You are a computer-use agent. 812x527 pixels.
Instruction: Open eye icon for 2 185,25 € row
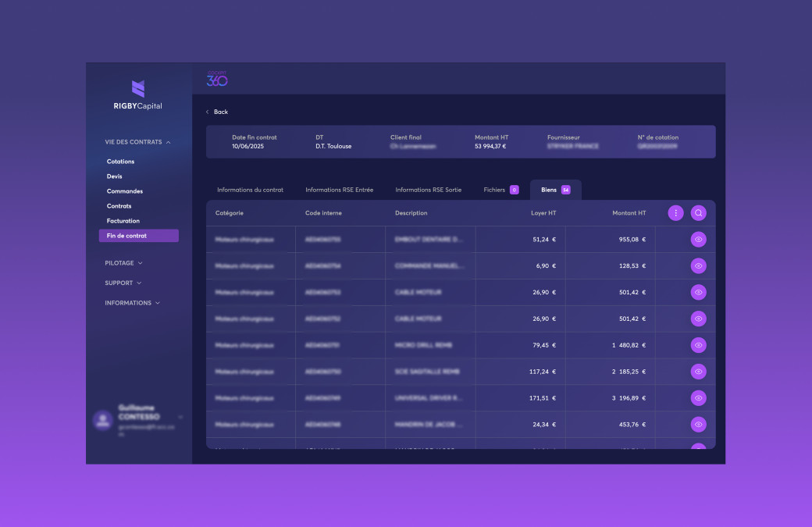(698, 372)
